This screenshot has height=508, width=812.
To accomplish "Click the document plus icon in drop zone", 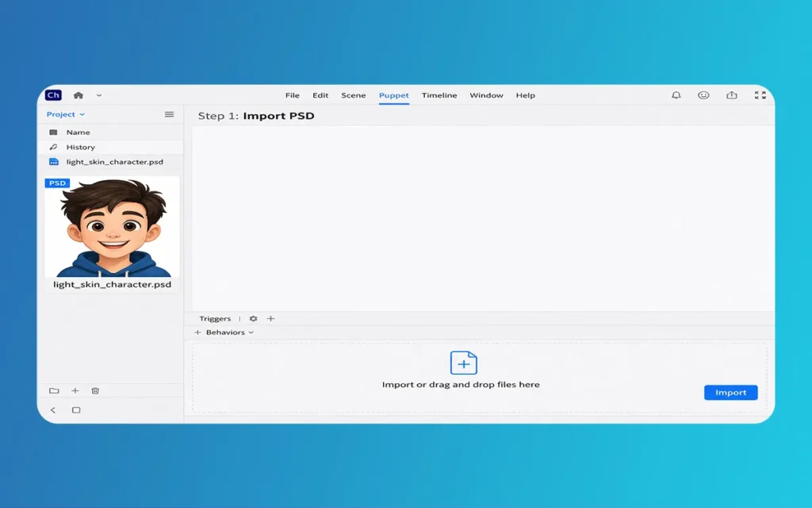I will (x=463, y=363).
